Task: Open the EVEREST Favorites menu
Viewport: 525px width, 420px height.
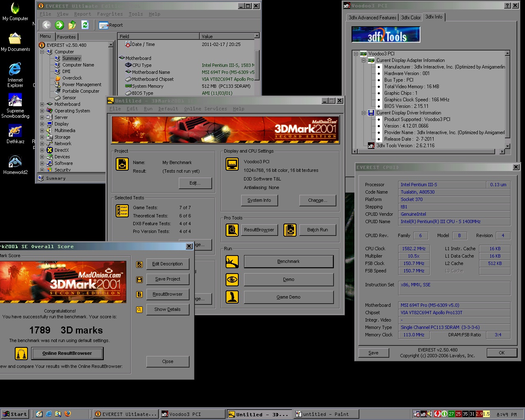Action: point(110,14)
